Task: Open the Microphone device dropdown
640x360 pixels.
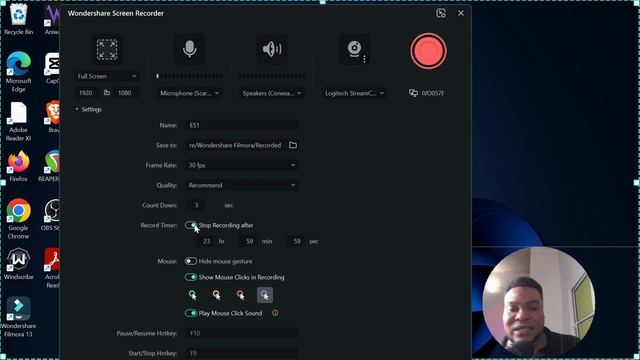Action: [189, 93]
